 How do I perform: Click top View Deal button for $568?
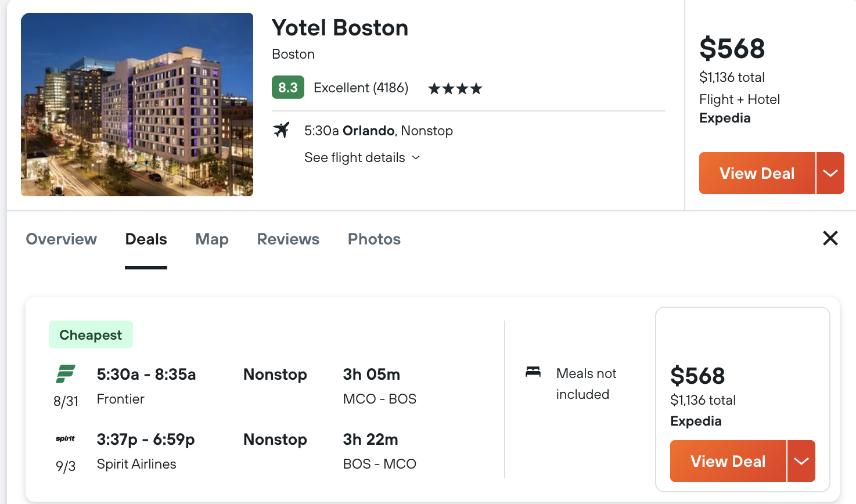pyautogui.click(x=757, y=173)
